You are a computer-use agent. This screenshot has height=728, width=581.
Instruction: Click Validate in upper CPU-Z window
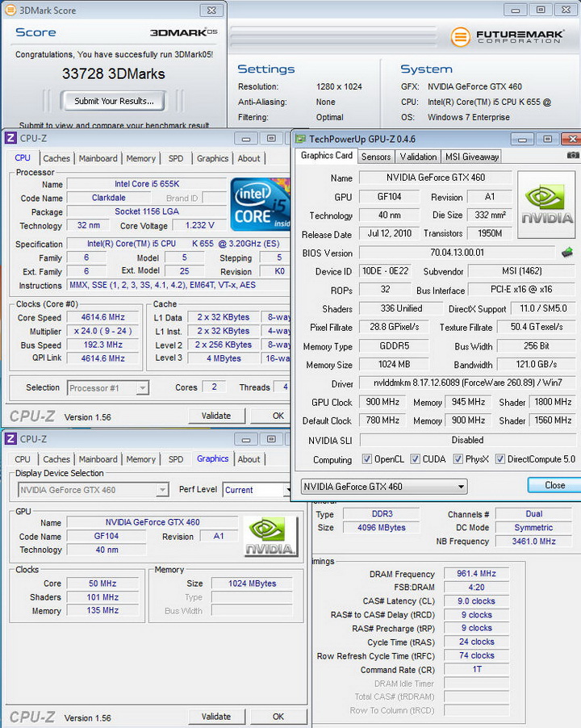pos(216,416)
